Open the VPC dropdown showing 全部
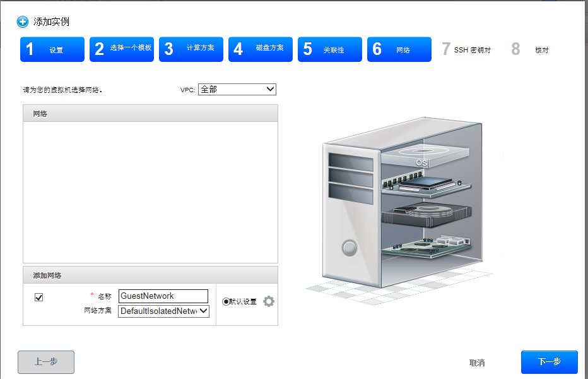Viewport: 588px width, 379px height. point(237,90)
